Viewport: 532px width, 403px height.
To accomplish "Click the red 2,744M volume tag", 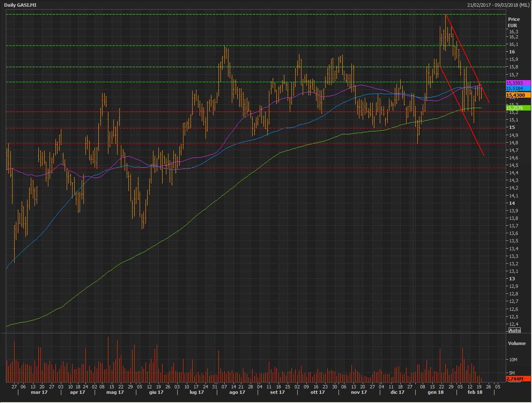I will click(x=518, y=378).
